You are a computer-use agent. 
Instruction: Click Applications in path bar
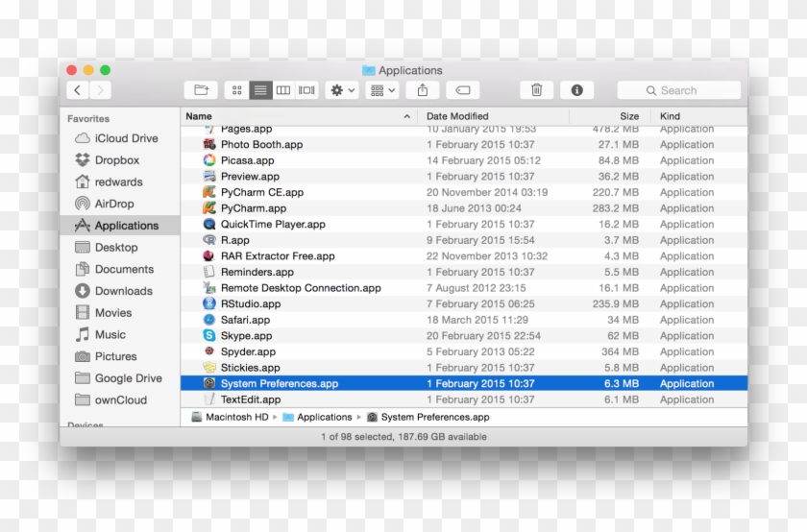[x=318, y=418]
